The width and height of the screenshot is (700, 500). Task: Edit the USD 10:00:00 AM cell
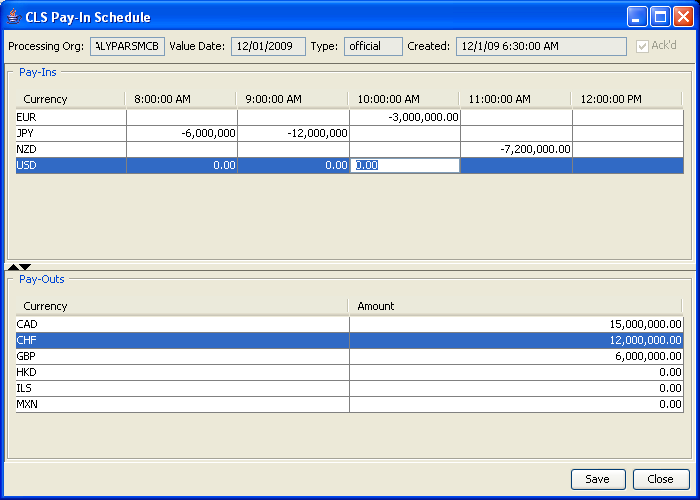pos(405,165)
